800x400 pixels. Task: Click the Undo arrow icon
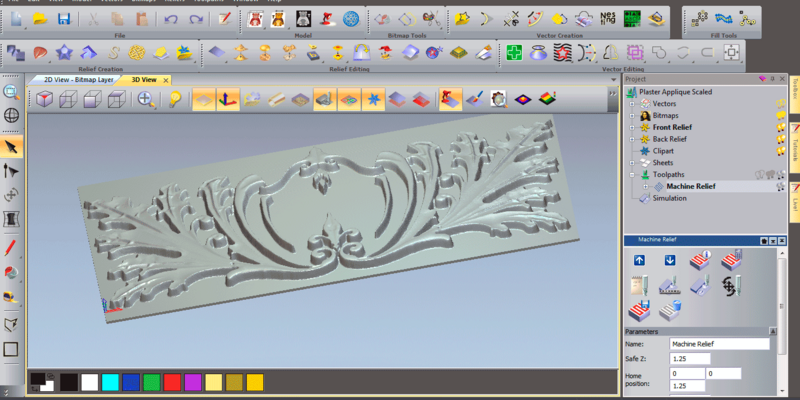(x=170, y=19)
